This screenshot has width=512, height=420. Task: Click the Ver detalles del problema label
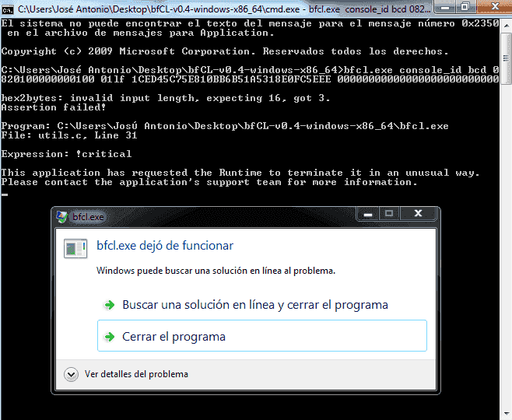pyautogui.click(x=136, y=374)
